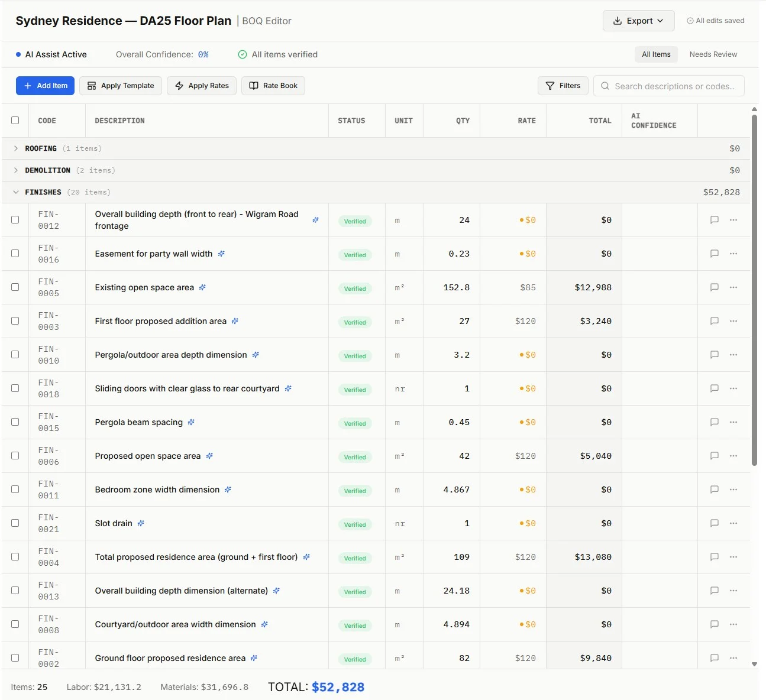Open more options for Proposed open space area

tap(733, 456)
